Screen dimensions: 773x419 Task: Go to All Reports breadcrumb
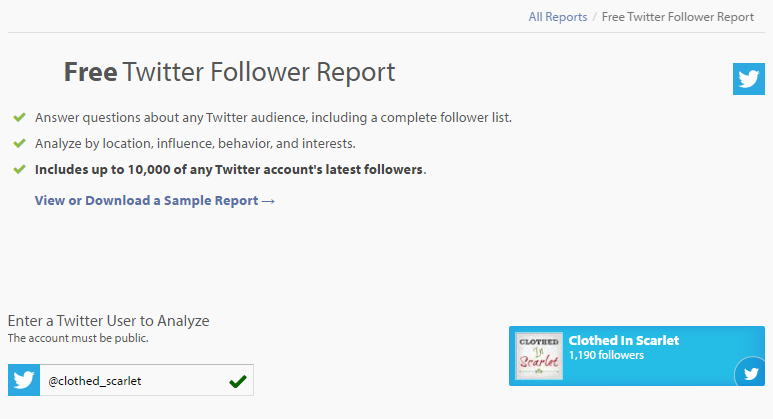coord(558,17)
